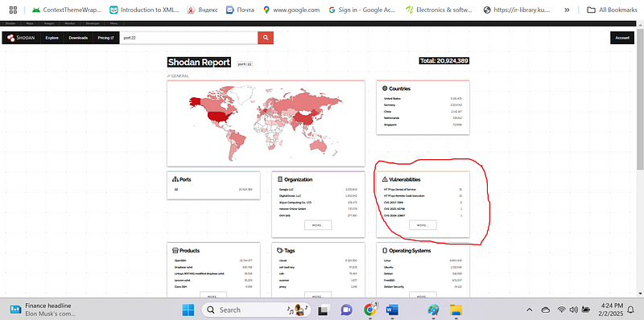Screen dimensions: 644x320
Task: Click MORE button in Tags card
Action: point(318,295)
